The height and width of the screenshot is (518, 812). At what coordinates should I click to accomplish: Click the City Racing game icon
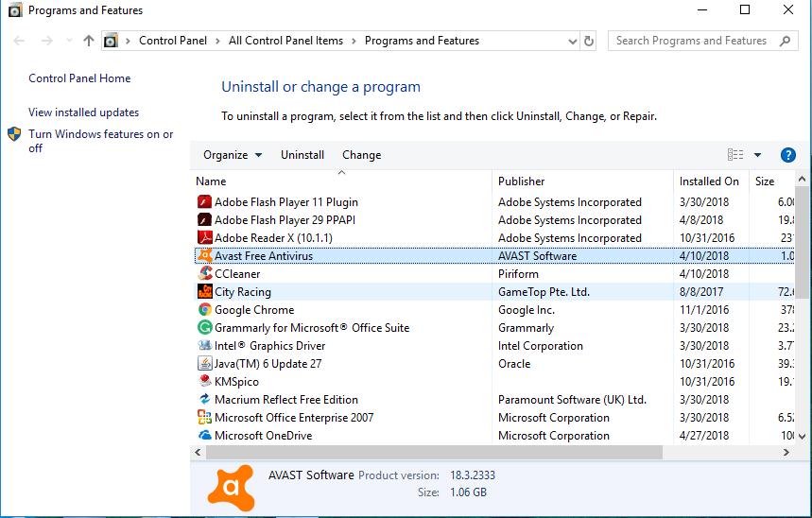[x=204, y=292]
